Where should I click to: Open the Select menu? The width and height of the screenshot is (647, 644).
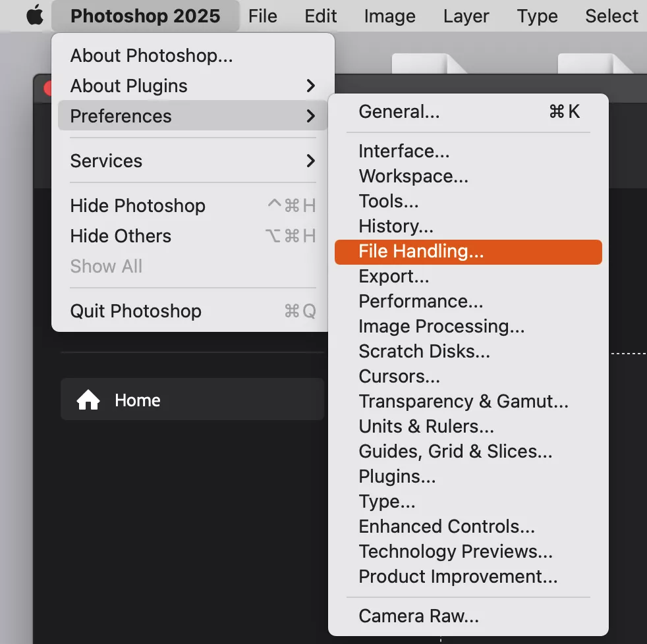click(611, 16)
